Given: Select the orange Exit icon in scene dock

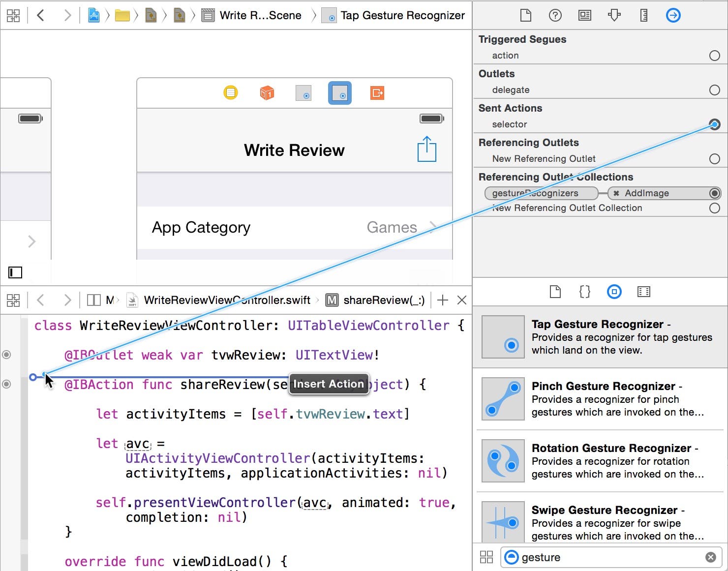Looking at the screenshot, I should (x=377, y=92).
